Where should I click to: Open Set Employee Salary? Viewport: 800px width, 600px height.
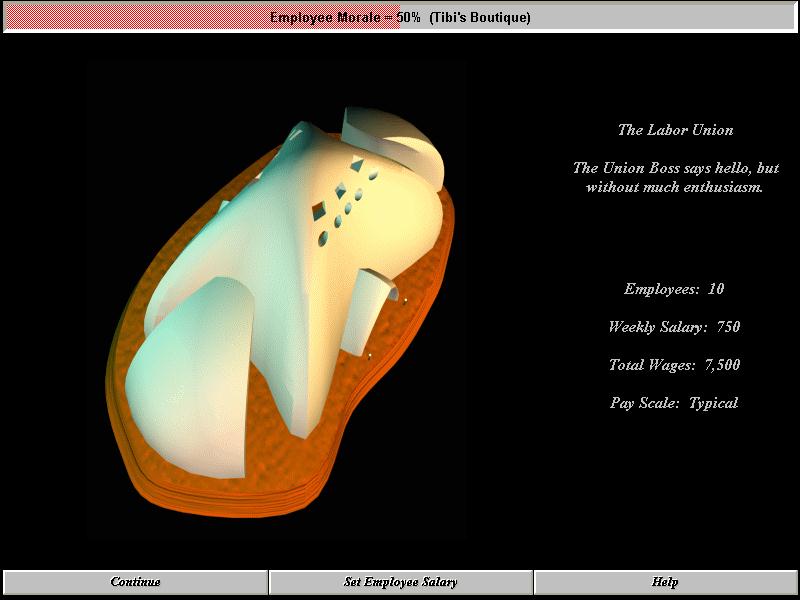click(401, 582)
